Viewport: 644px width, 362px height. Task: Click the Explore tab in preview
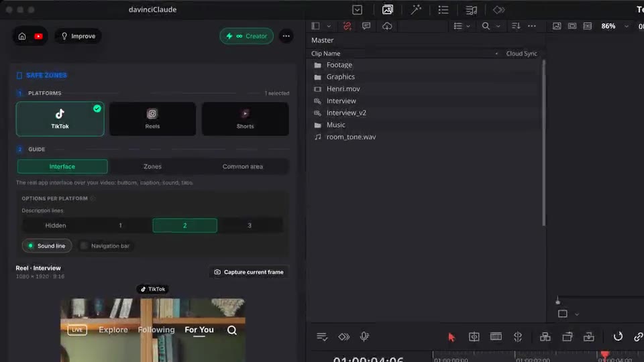click(x=113, y=330)
